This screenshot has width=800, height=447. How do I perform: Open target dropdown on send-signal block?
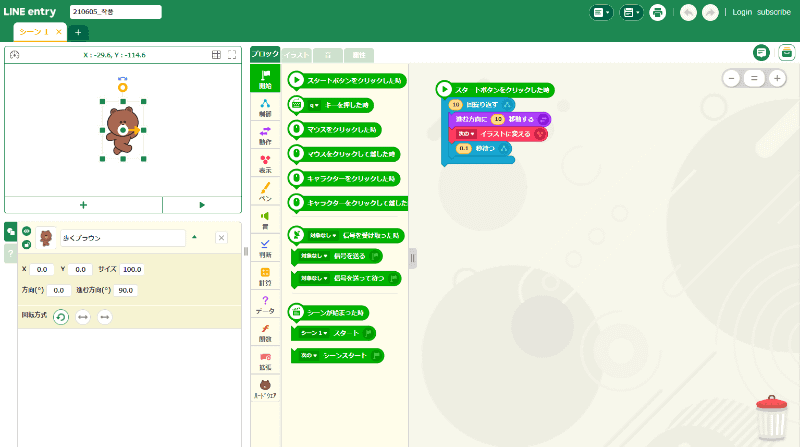tap(314, 256)
